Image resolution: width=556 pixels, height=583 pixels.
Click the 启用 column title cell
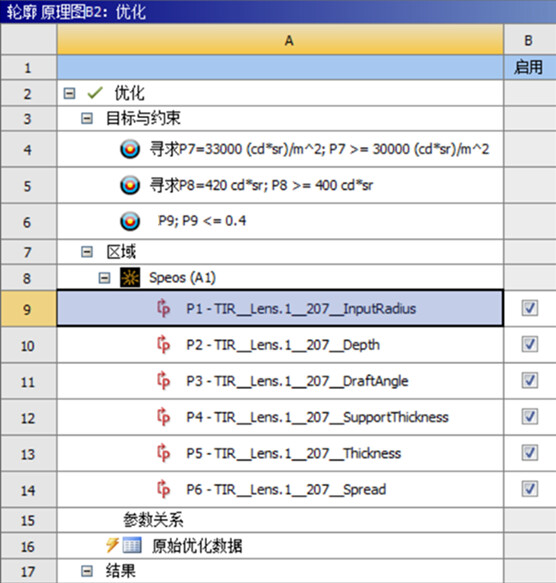[x=530, y=67]
